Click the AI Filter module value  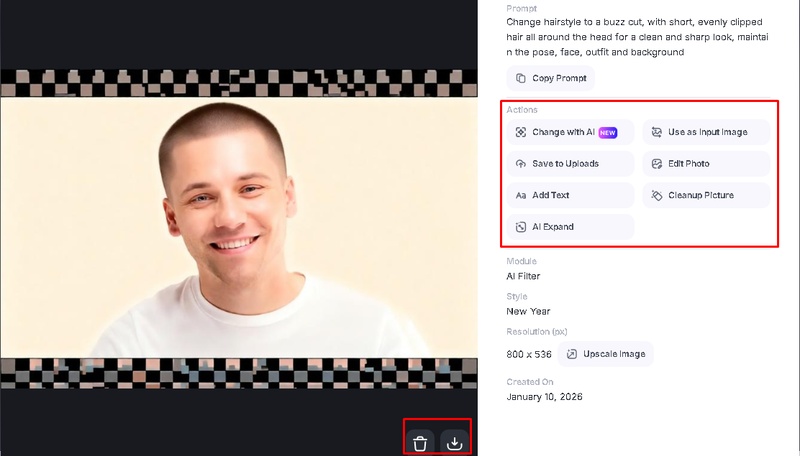click(524, 276)
